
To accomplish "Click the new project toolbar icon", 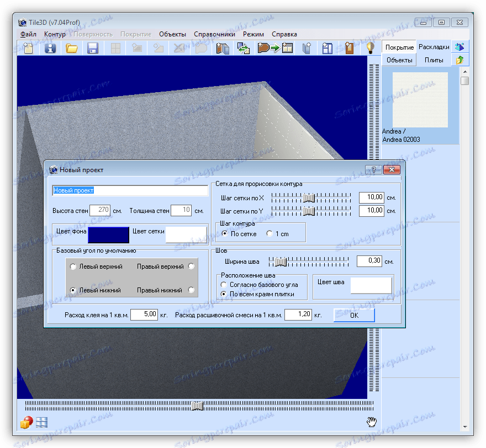I will click(x=28, y=48).
